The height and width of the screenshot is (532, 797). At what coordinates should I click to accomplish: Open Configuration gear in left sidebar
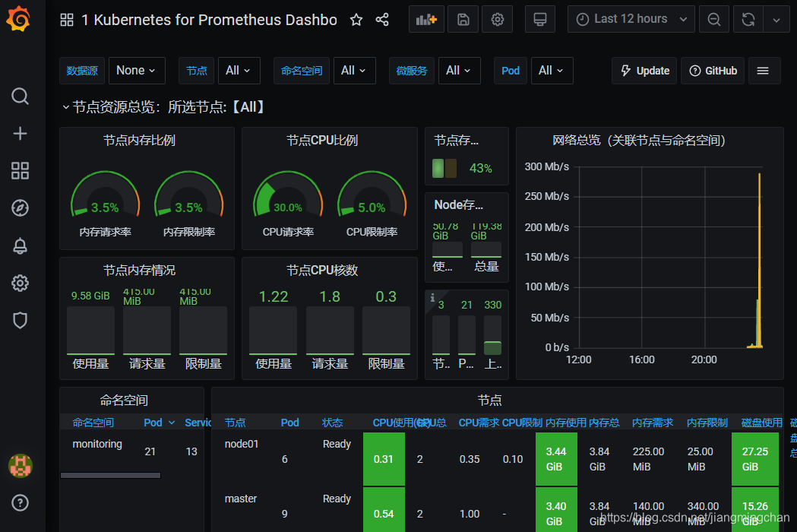(x=20, y=283)
